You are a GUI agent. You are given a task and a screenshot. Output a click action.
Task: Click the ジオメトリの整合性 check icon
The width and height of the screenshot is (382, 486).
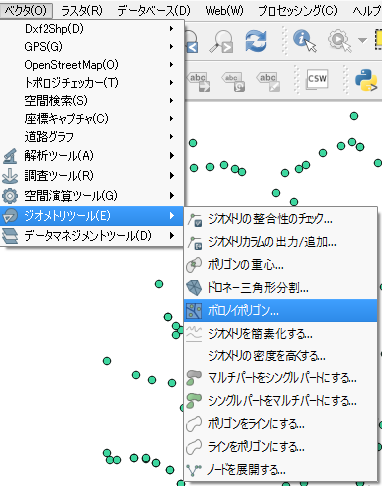pyautogui.click(x=194, y=220)
